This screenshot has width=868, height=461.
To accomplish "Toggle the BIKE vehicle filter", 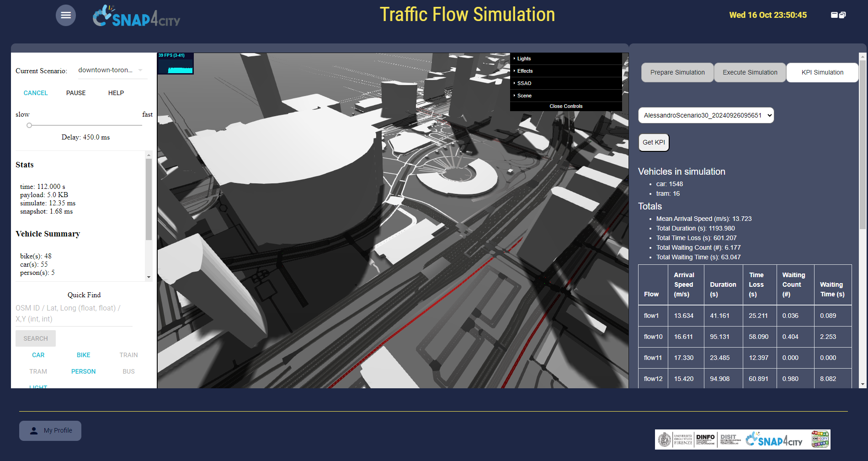I will [x=83, y=355].
